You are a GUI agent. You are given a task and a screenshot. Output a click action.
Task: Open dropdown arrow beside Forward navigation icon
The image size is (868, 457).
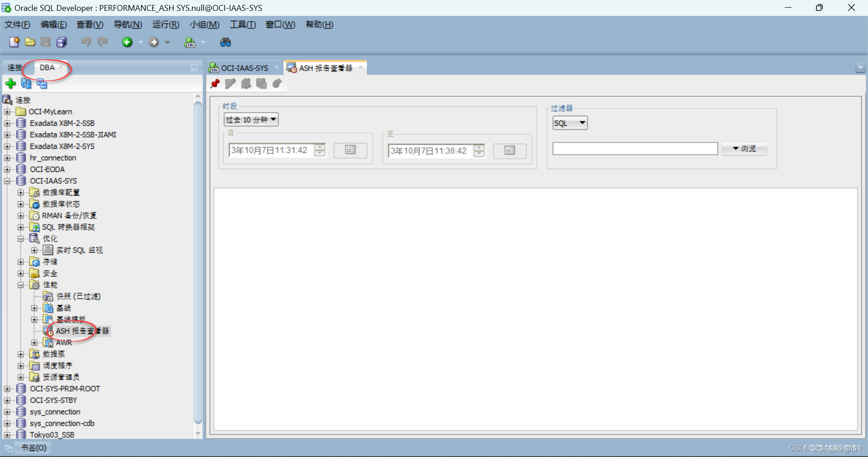click(167, 42)
